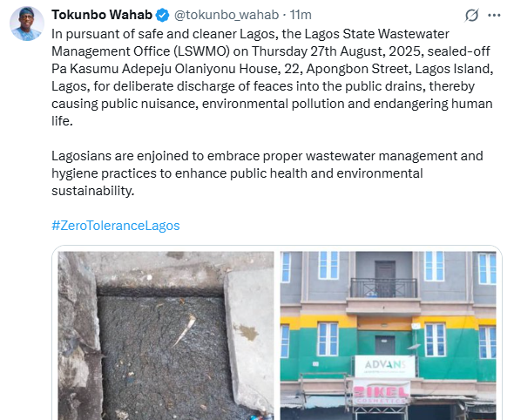Click 'Thursday 27th August, 2025' in the tweet
This screenshot has width=514, height=420.
click(x=337, y=51)
